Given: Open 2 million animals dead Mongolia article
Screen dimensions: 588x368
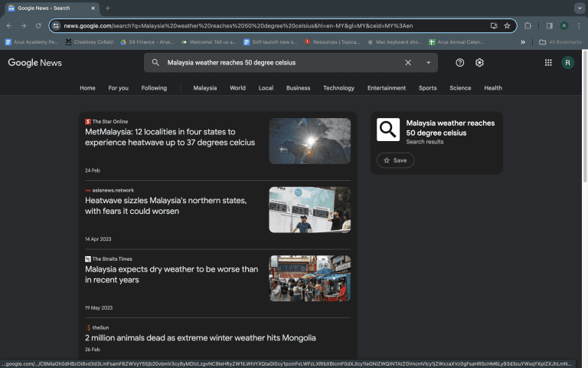Looking at the screenshot, I should (201, 338).
